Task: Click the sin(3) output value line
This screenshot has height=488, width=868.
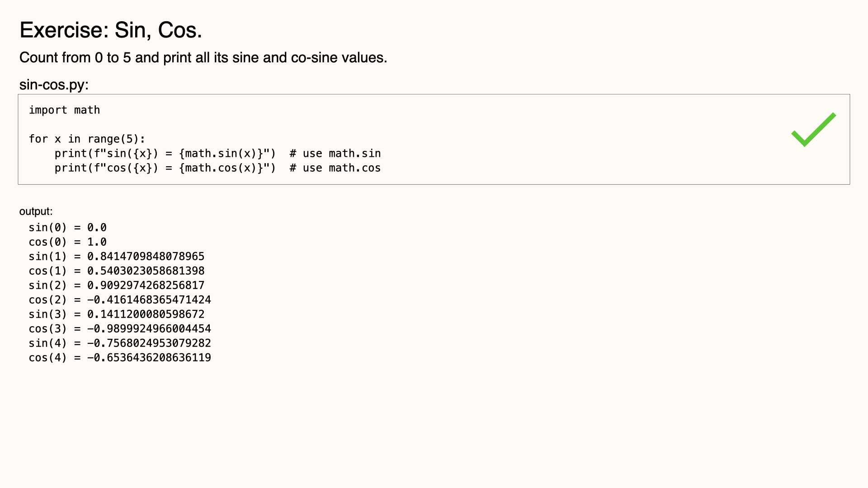Action: click(117, 314)
